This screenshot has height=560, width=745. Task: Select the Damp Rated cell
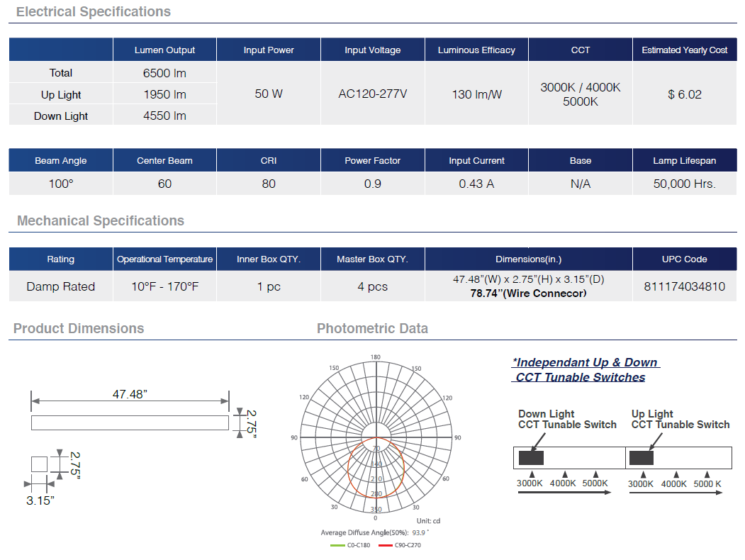click(60, 287)
